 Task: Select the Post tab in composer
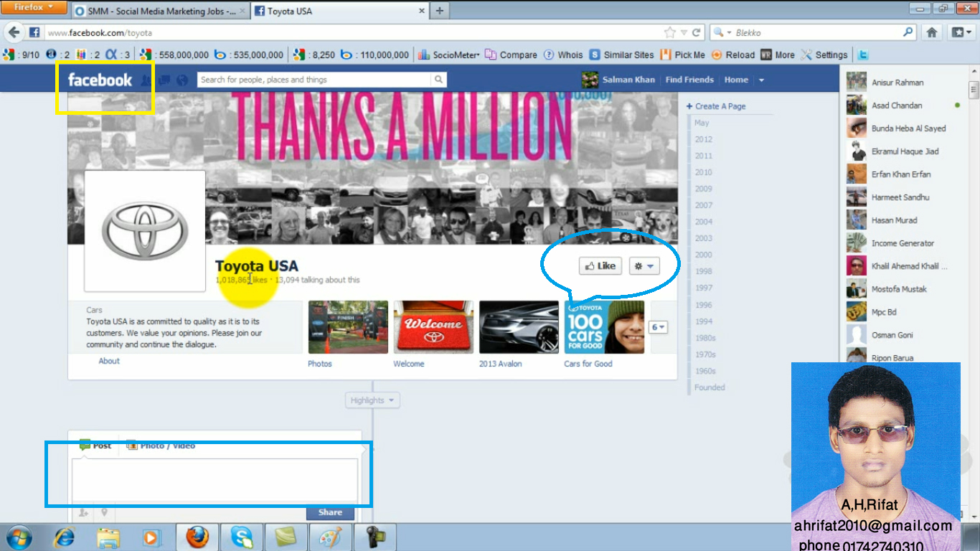tap(95, 446)
